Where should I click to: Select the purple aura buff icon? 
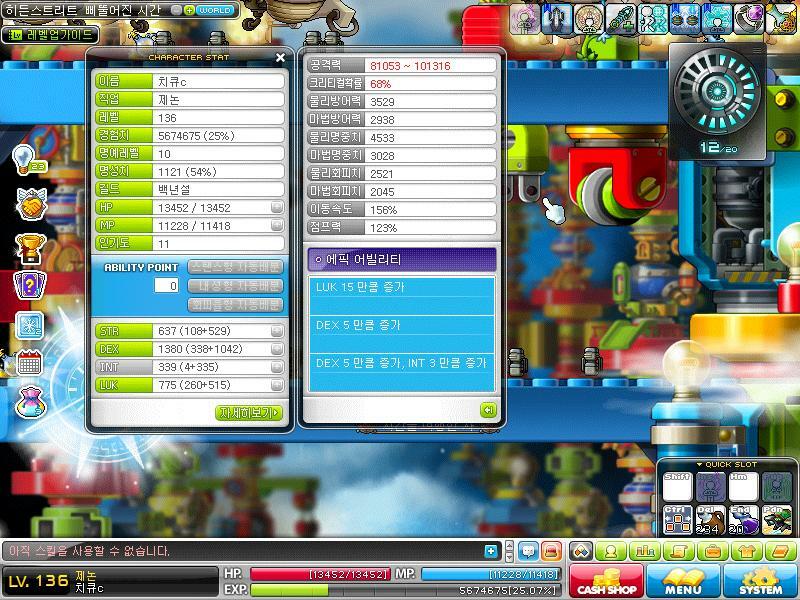(524, 18)
